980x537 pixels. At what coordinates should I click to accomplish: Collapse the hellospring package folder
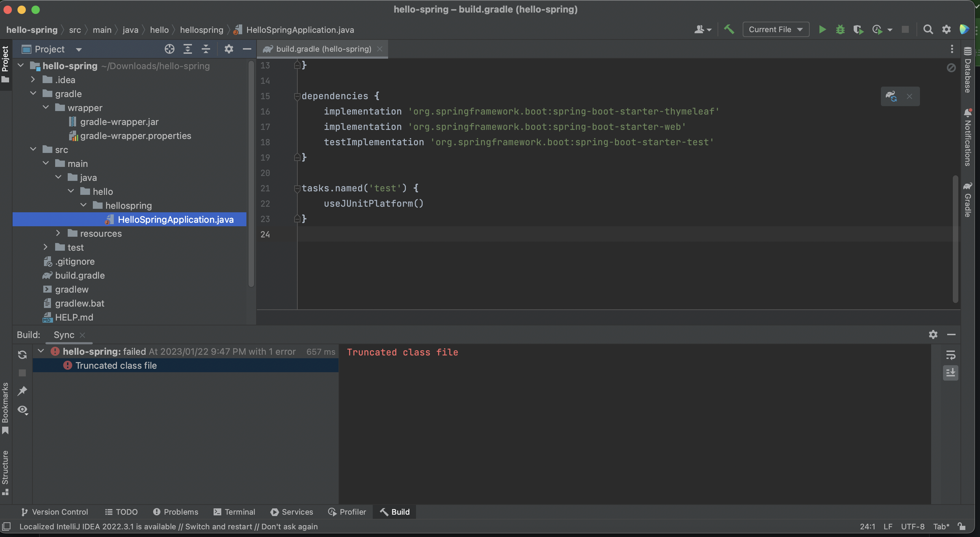pos(83,205)
